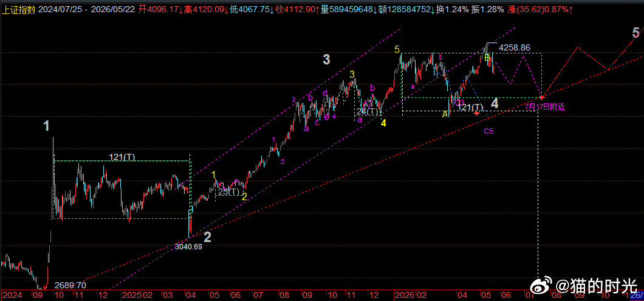Click the 2024 year label on time axis
Viewport: 644px width, 301px height.
coord(12,296)
